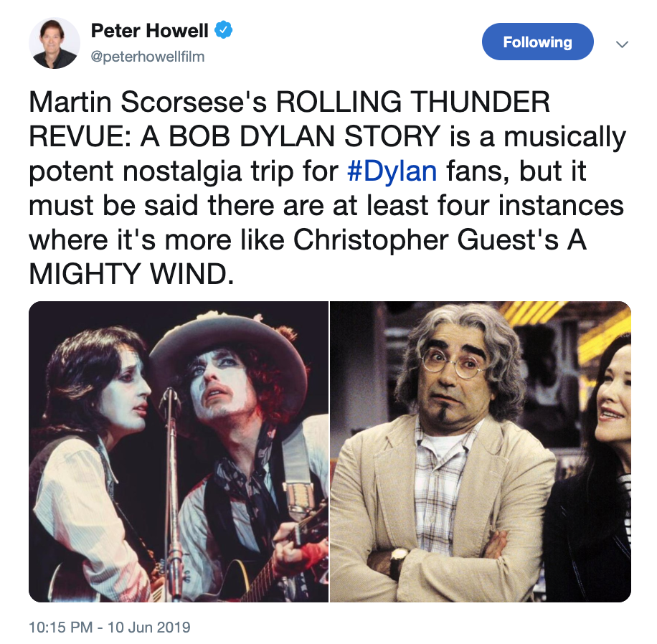Screen dimensions: 657x644
Task: Open the #Dylan hashtag link
Action: click(392, 171)
